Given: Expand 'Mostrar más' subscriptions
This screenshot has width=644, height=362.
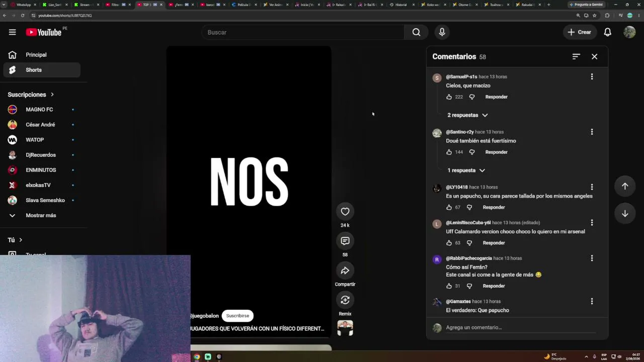Looking at the screenshot, I should tap(42, 215).
